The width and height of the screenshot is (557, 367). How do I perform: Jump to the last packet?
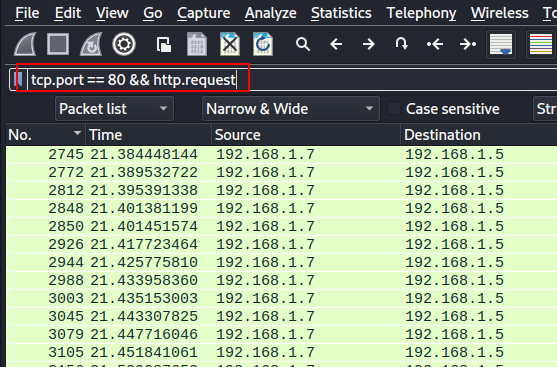(x=468, y=44)
